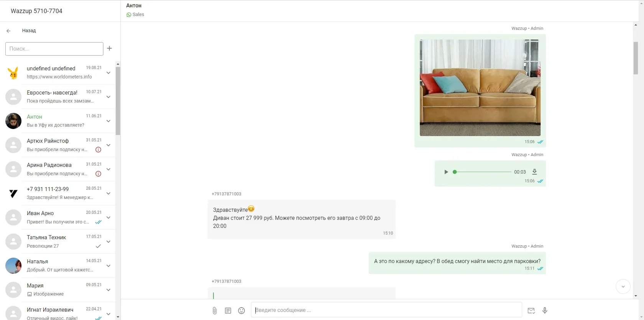The width and height of the screenshot is (644, 320).
Task: Click Евросеть- навсегда! default avatar
Action: [13, 97]
